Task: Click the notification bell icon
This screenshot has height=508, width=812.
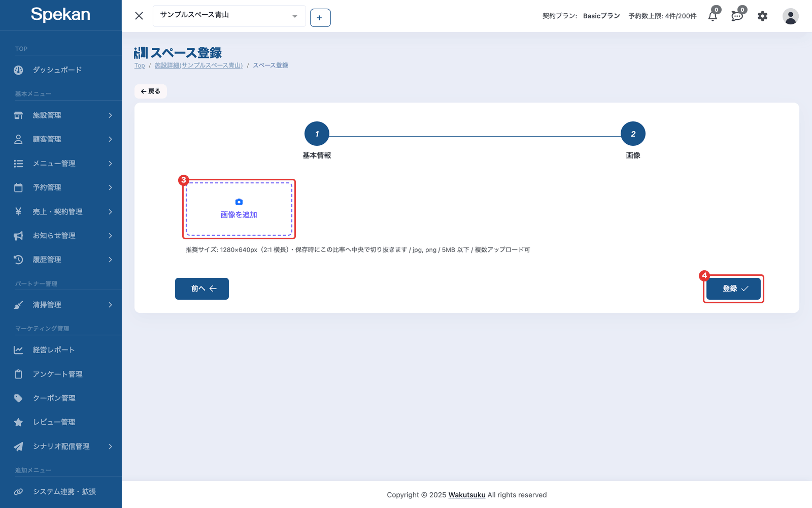Action: [x=713, y=16]
